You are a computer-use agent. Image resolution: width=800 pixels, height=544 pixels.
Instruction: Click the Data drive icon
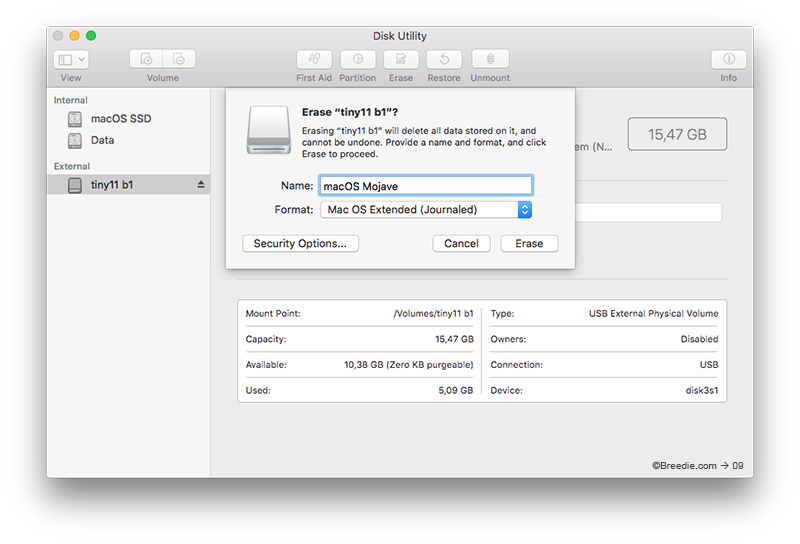(x=75, y=140)
